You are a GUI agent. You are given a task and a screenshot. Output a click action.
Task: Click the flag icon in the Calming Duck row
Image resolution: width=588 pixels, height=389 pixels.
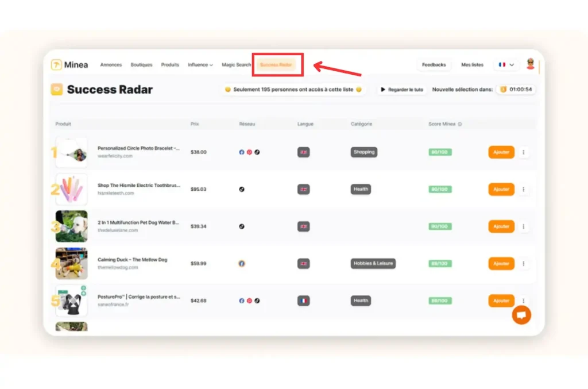[303, 263]
